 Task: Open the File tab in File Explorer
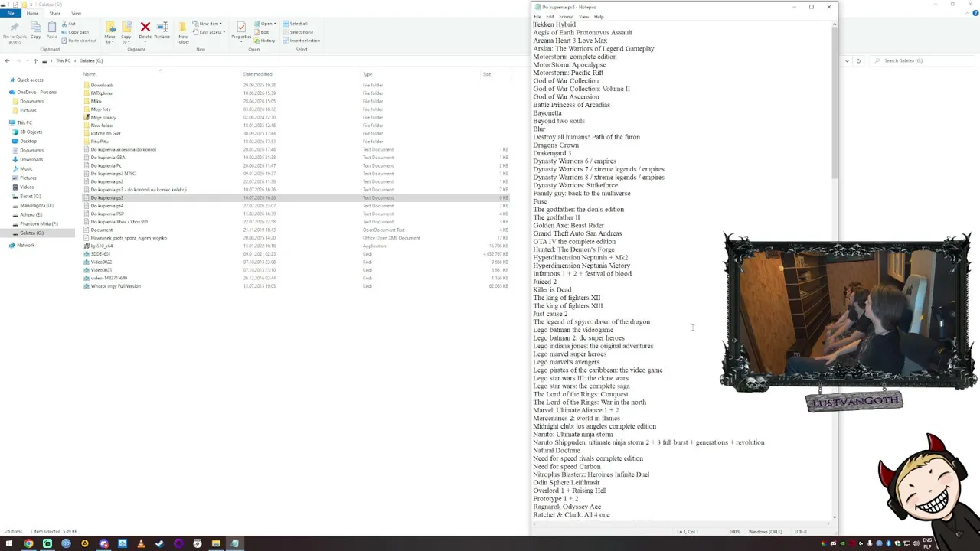tap(11, 13)
